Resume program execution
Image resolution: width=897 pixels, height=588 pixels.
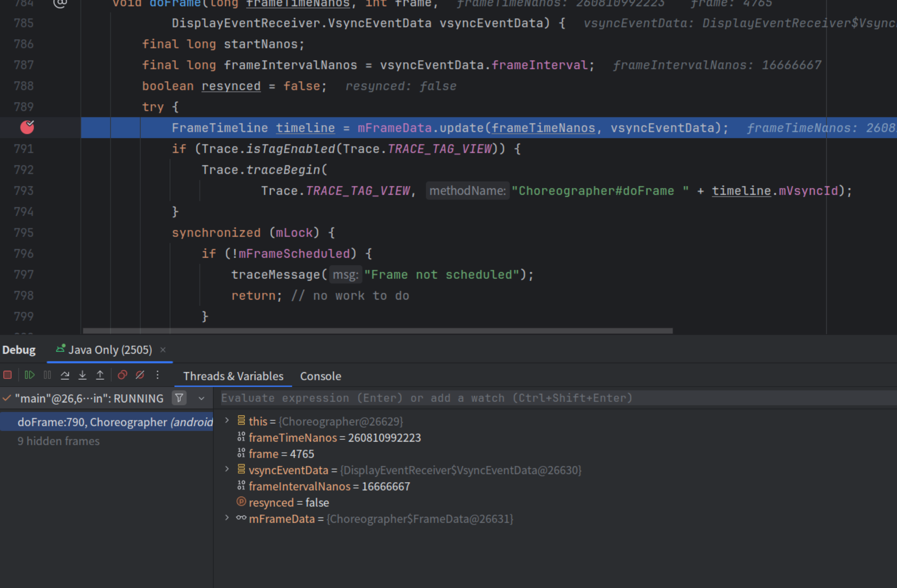pyautogui.click(x=29, y=375)
